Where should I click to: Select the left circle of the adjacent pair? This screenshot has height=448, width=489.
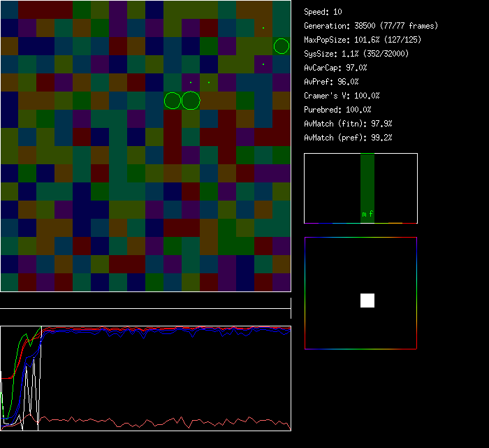(173, 101)
